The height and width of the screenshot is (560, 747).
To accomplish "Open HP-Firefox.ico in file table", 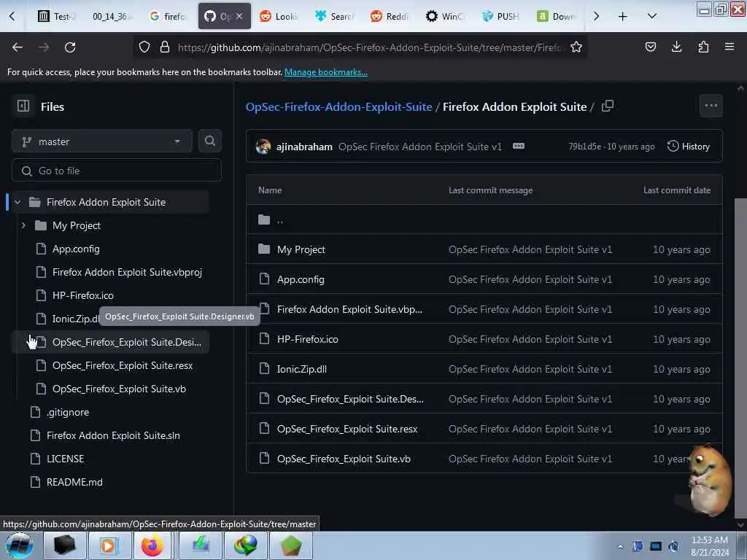I will pos(307,339).
